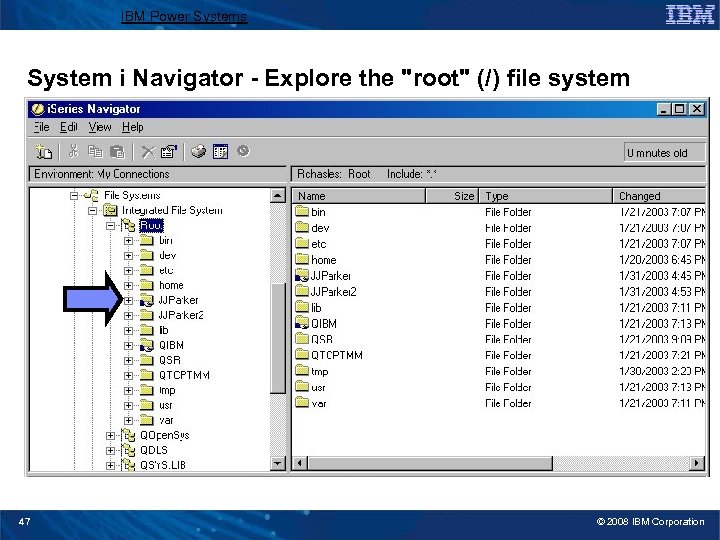Expand the var folder in the tree
This screenshot has width=720, height=540.
pos(129,421)
